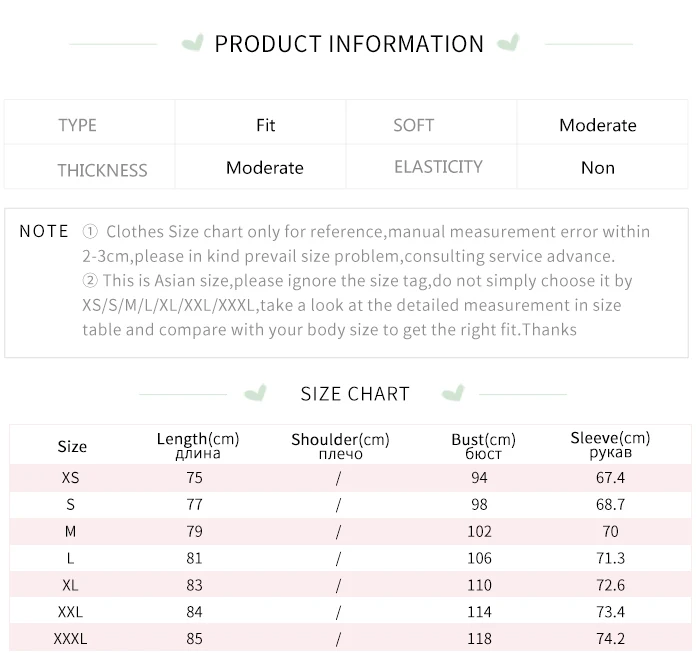This screenshot has width=700, height=653.
Task: Click the green heart left of PRODUCT INFORMATION
Action: [x=193, y=43]
